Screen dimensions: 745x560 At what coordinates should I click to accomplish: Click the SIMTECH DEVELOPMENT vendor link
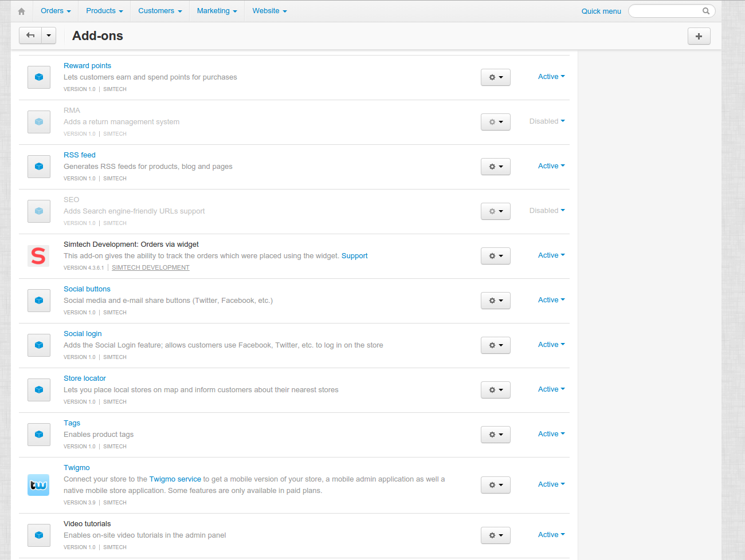(x=151, y=267)
